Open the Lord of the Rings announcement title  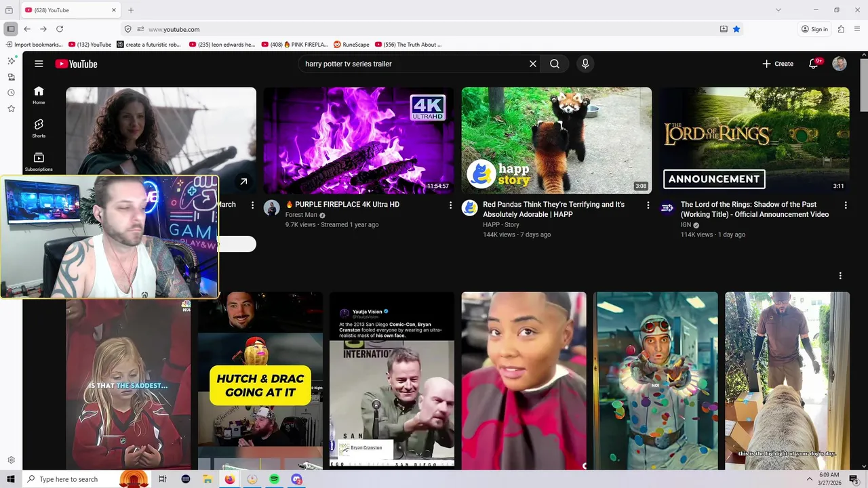755,209
